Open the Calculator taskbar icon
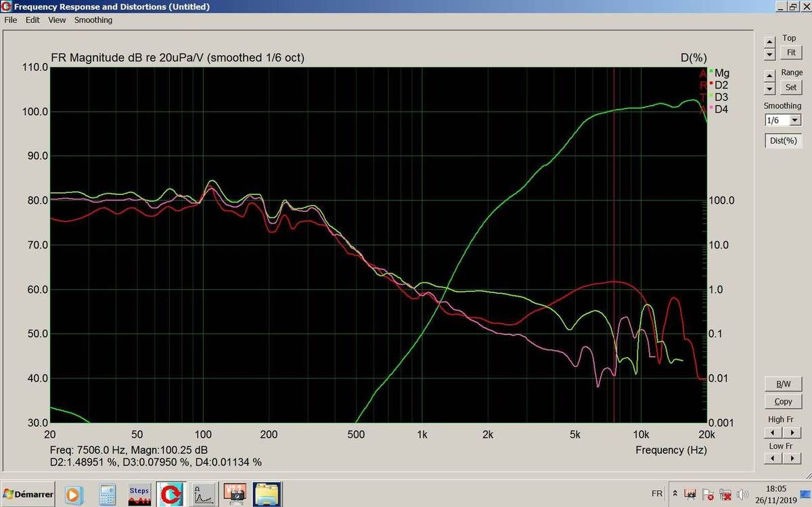812x507 pixels. (107, 494)
